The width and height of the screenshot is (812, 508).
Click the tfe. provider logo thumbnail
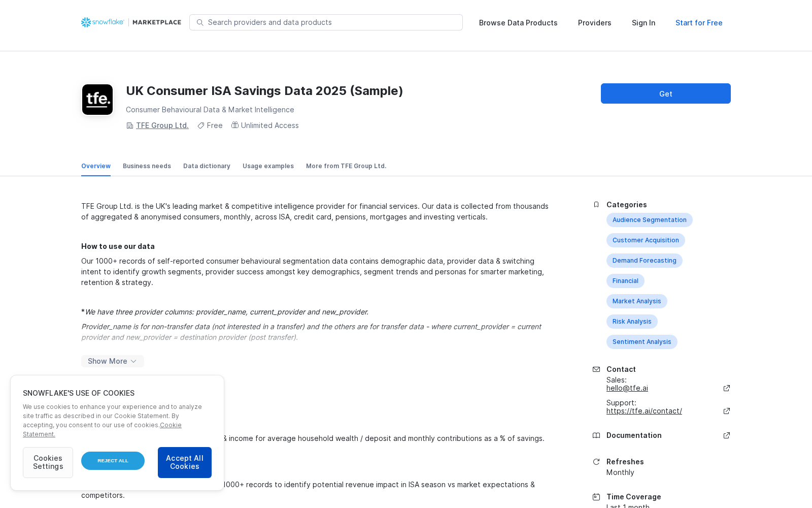(x=97, y=100)
